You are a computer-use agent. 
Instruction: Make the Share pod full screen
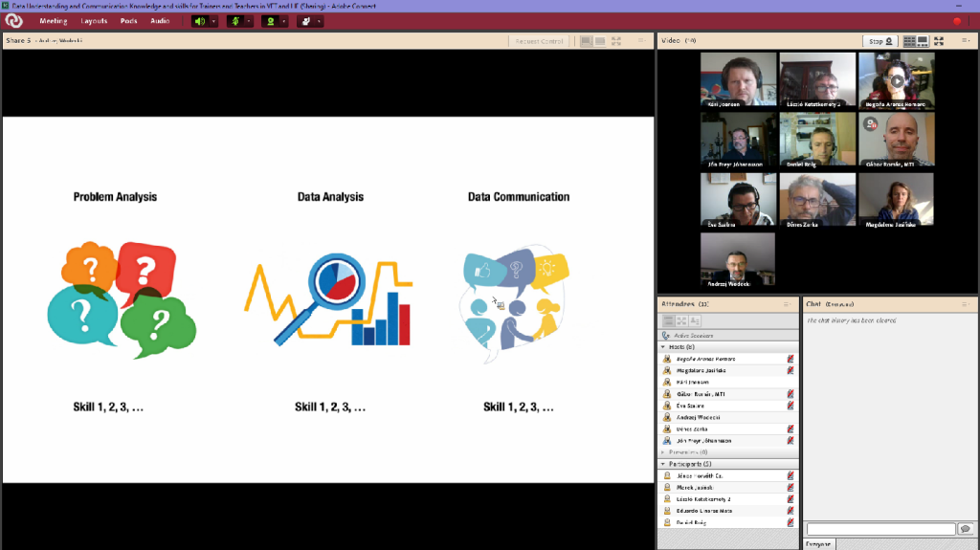[x=615, y=41]
